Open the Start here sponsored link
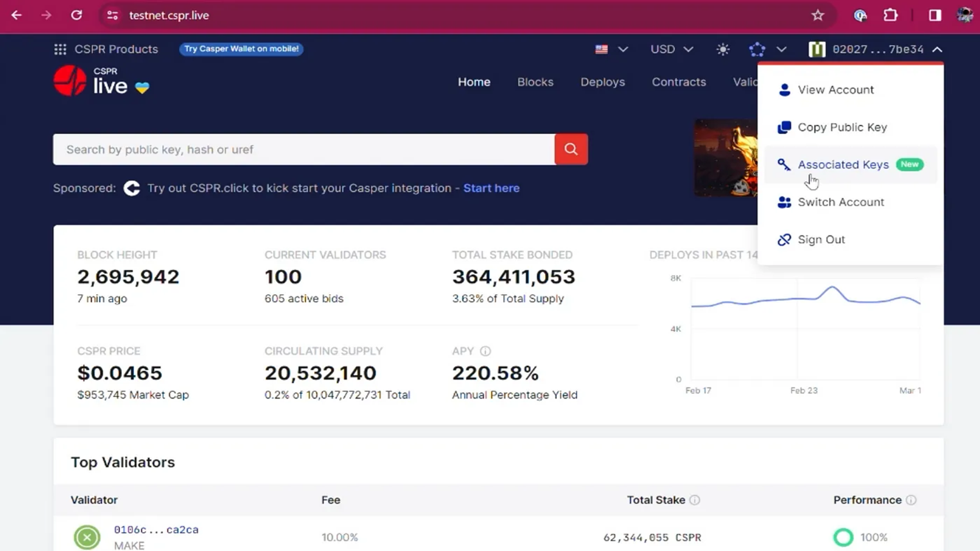980x551 pixels. pos(491,188)
